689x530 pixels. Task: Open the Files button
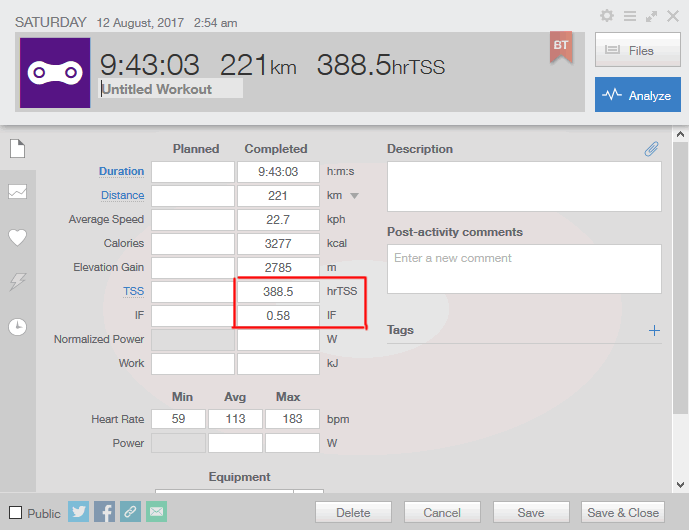coord(638,50)
